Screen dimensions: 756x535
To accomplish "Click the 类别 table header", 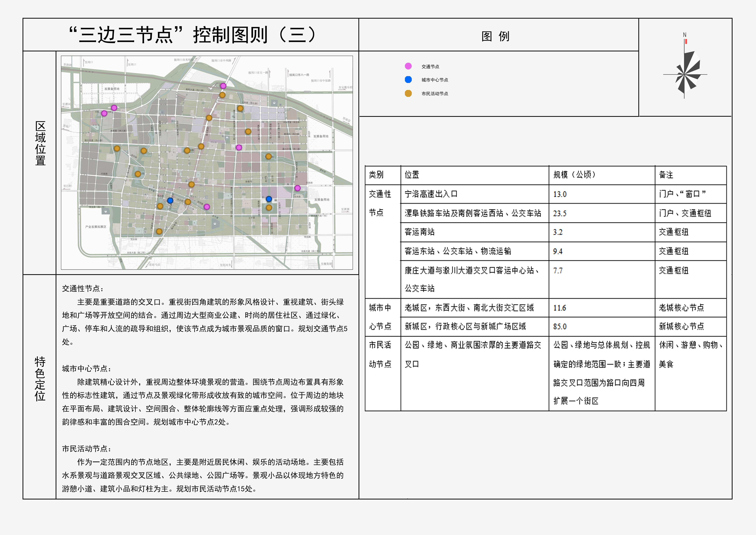I will click(376, 175).
